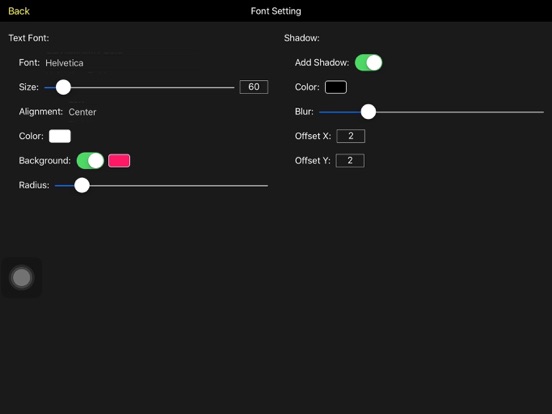Select the size value field showing 60
This screenshot has height=414, width=552.
point(254,87)
